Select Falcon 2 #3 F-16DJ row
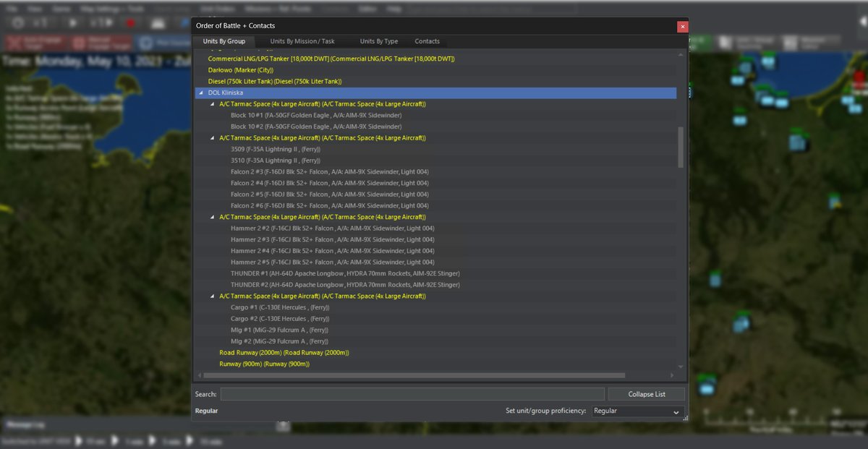This screenshot has width=868, height=449. (x=435, y=172)
